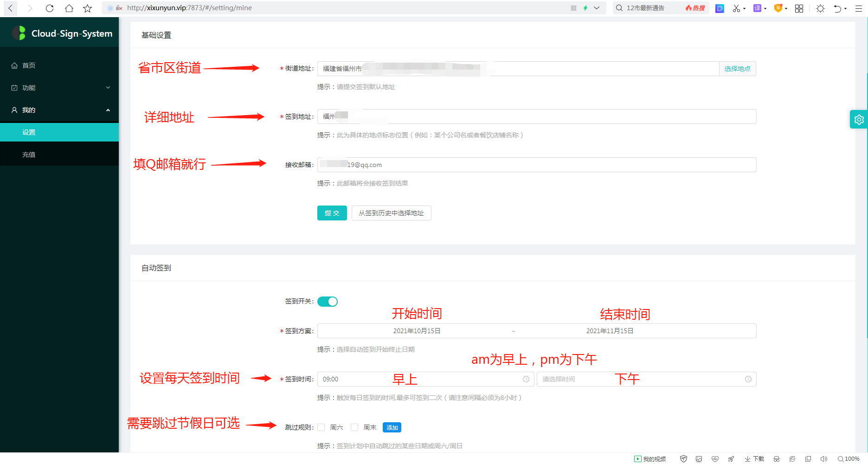Open 首页 in the sidebar
Screen dimensions: 868x464
point(59,65)
